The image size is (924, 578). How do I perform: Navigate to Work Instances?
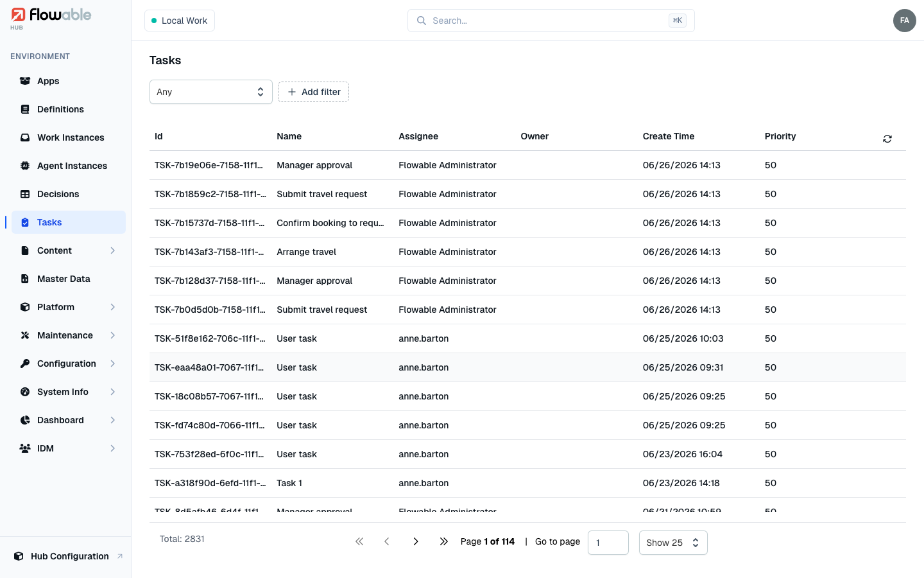(69, 137)
